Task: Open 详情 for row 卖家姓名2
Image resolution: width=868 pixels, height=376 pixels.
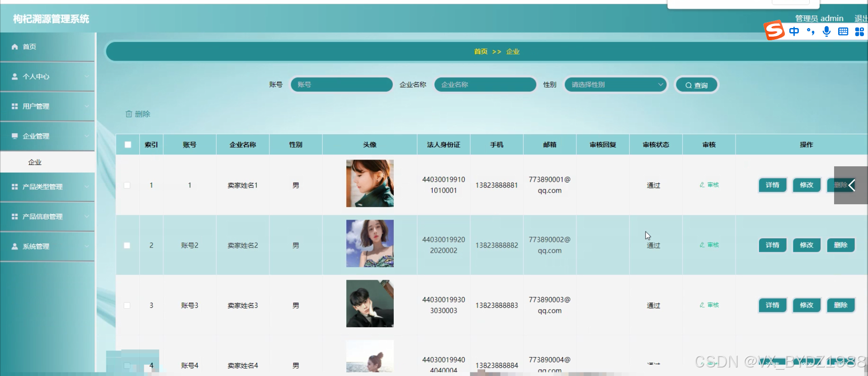Action: click(x=773, y=245)
